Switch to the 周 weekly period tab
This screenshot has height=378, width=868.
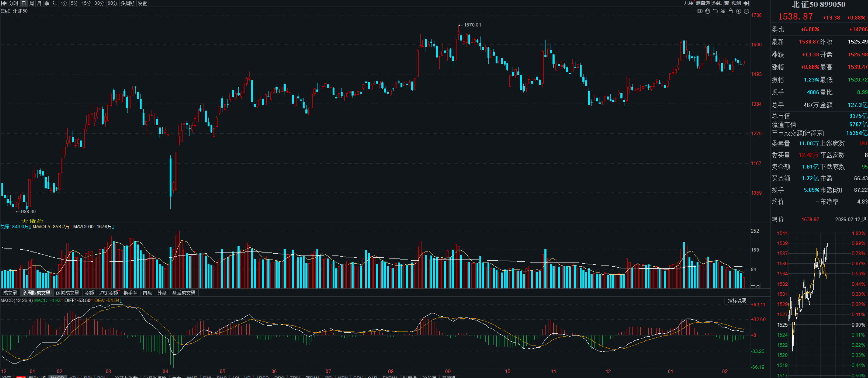tap(31, 3)
